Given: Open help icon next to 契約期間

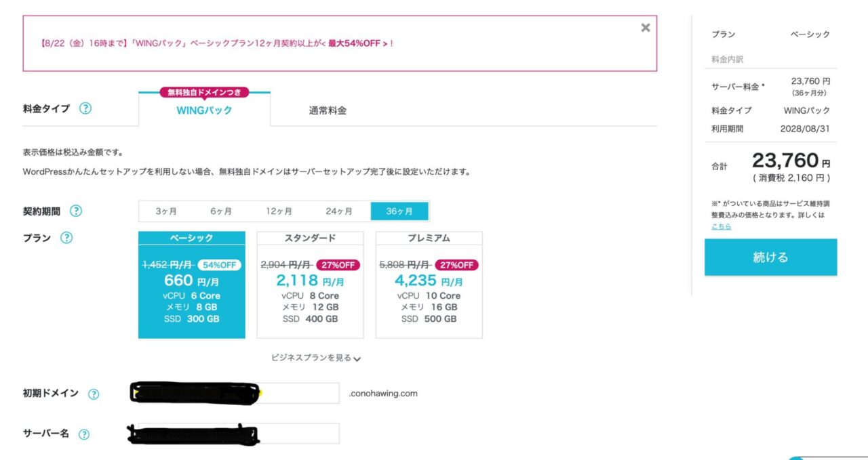Looking at the screenshot, I should pos(76,211).
